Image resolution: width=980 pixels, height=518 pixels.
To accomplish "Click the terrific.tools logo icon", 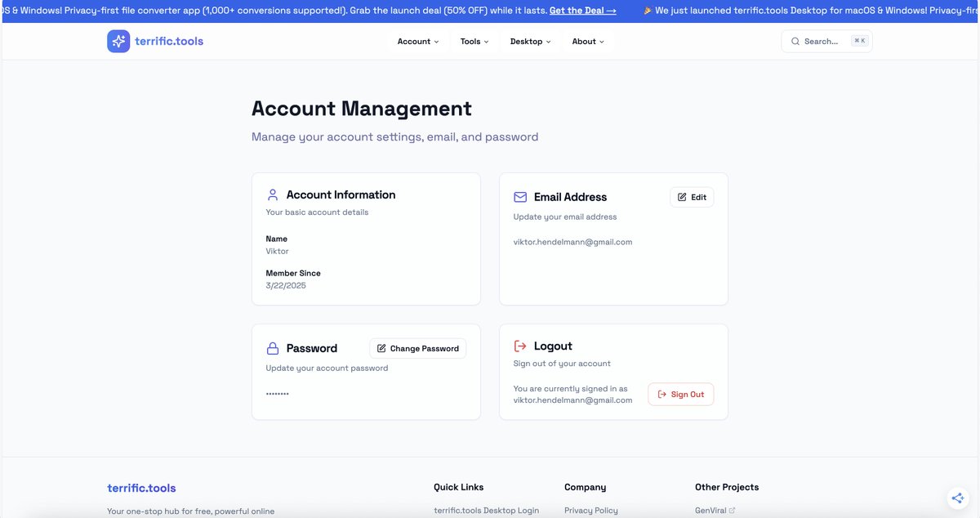I will point(118,40).
